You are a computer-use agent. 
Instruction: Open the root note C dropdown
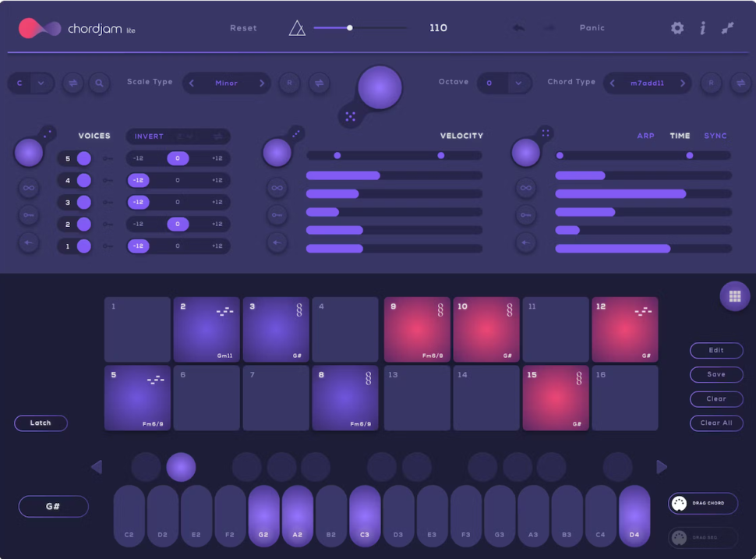[x=30, y=83]
